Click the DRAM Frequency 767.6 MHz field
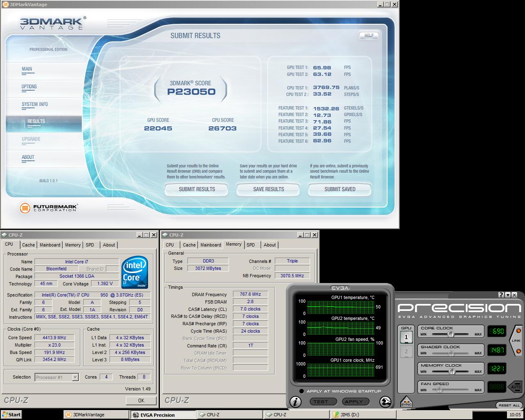525x420 pixels. pos(250,294)
